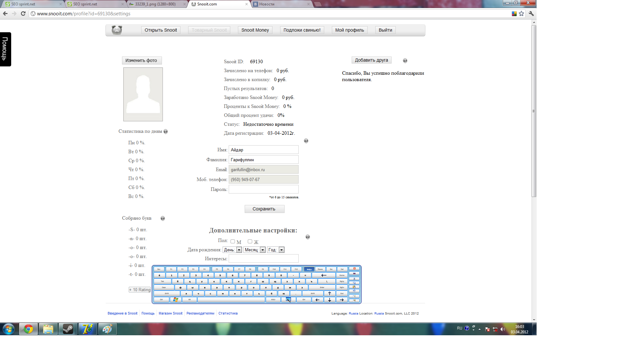Toggle left Shift key on virtual keyboard
This screenshot has width=642, height=364.
click(x=167, y=293)
